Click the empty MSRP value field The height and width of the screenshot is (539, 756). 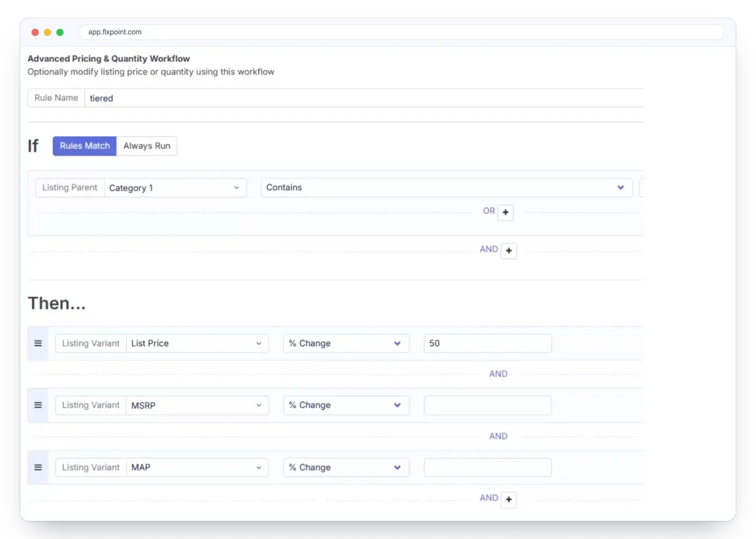(488, 405)
